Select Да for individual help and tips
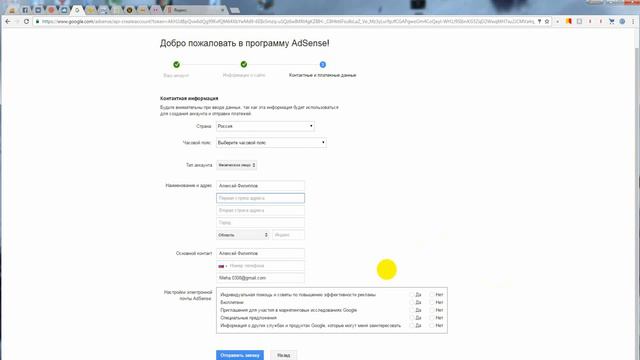The height and width of the screenshot is (360, 640). tap(412, 295)
